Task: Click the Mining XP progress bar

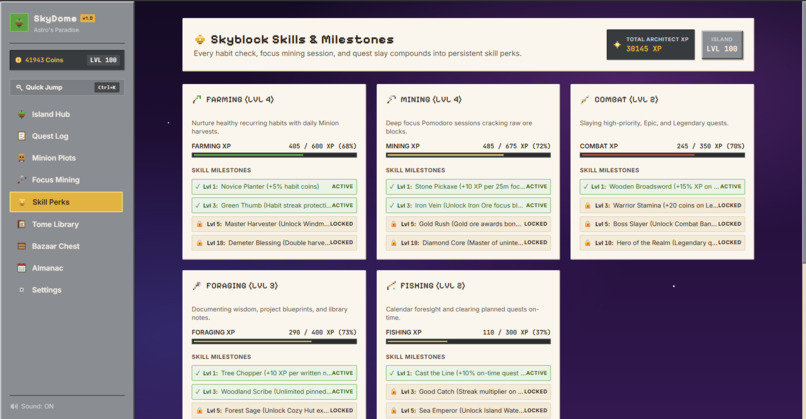Action: (x=468, y=155)
